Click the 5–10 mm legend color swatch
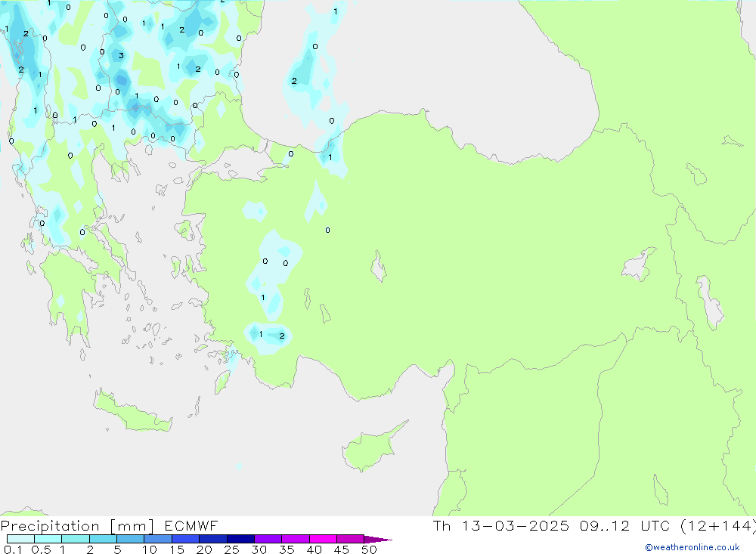Screen dimensions: 756x554 [x=130, y=539]
